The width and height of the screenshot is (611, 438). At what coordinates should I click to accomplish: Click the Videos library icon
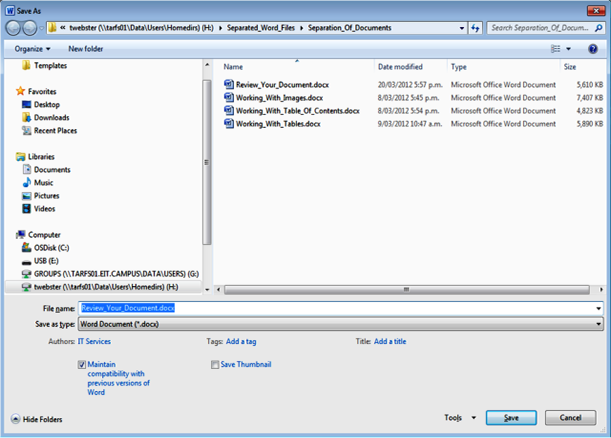(26, 208)
